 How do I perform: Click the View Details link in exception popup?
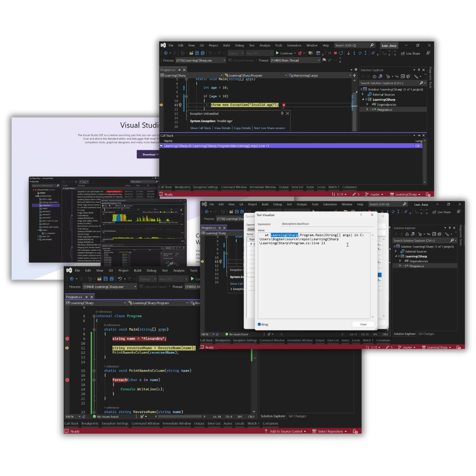click(x=222, y=128)
